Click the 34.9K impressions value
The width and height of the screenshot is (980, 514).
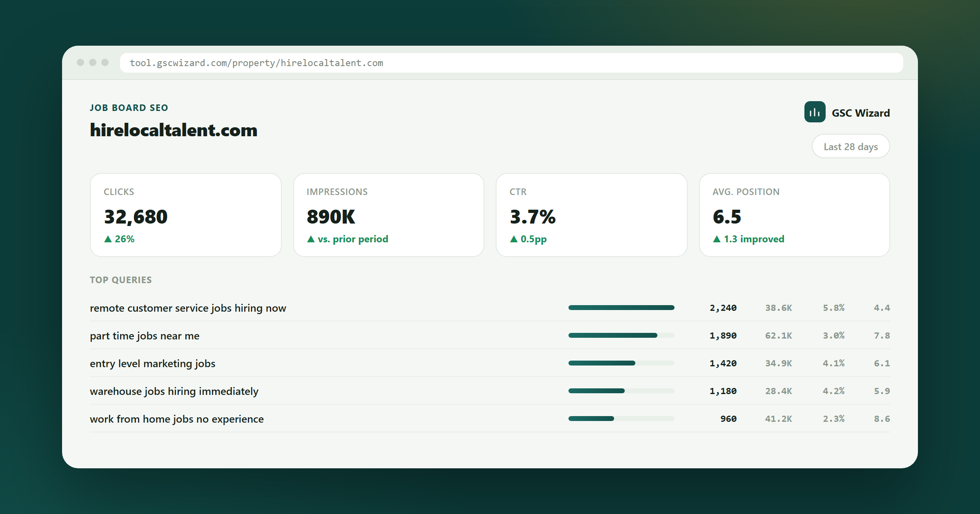pos(778,363)
